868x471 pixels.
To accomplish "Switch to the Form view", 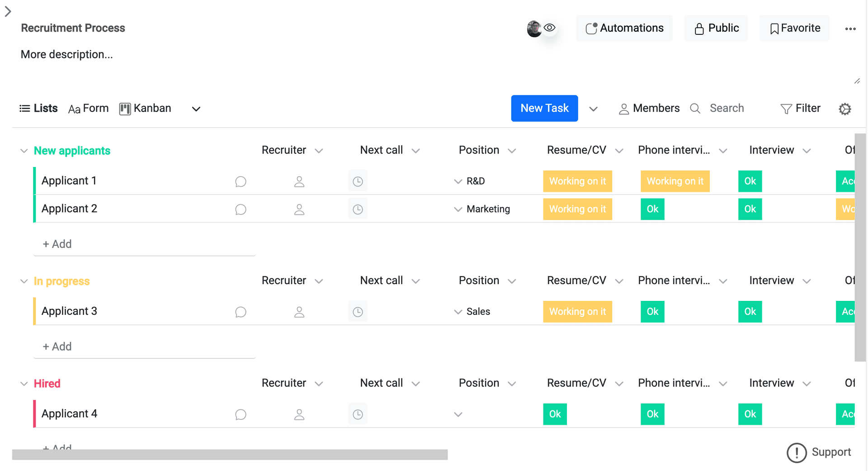I will (x=89, y=109).
